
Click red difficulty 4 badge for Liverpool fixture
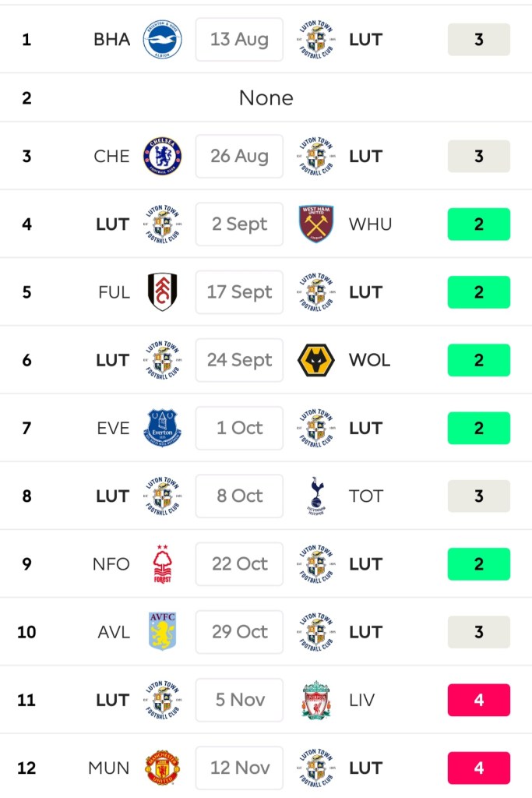coord(478,700)
